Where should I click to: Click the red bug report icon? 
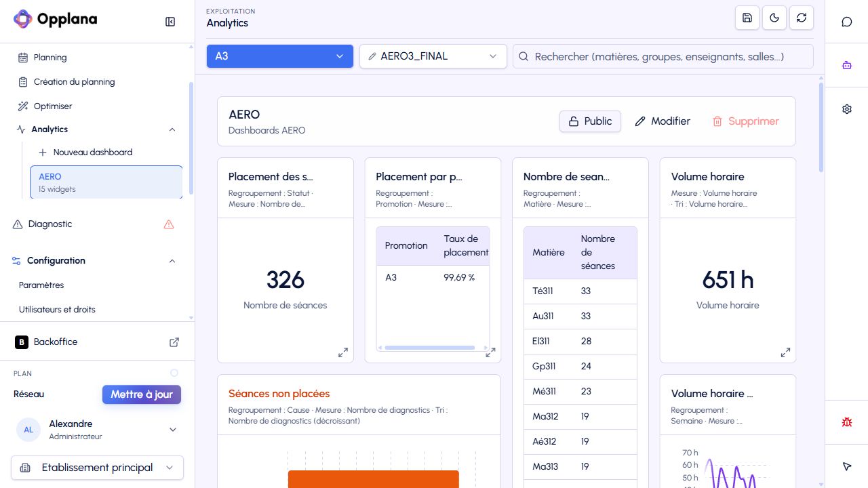click(x=847, y=422)
